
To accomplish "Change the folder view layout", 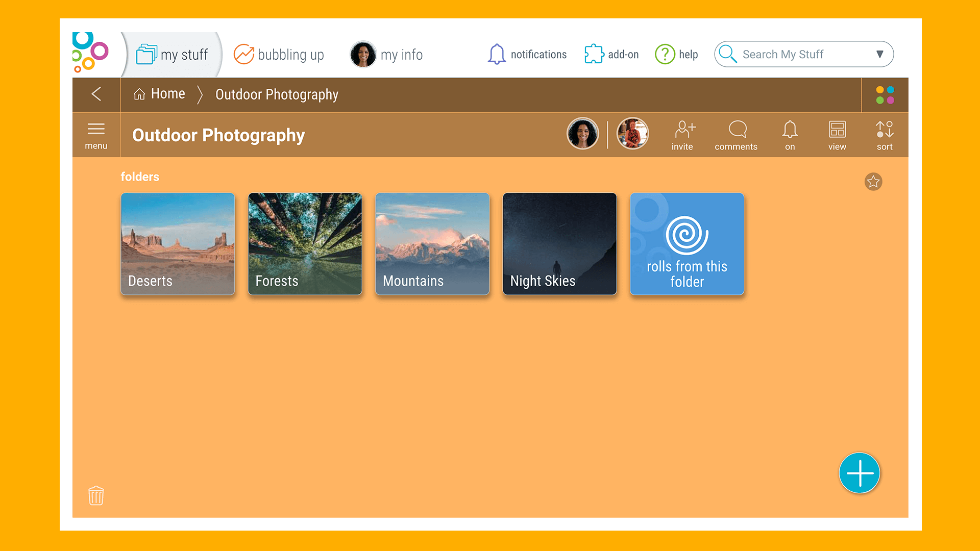I will tap(837, 136).
